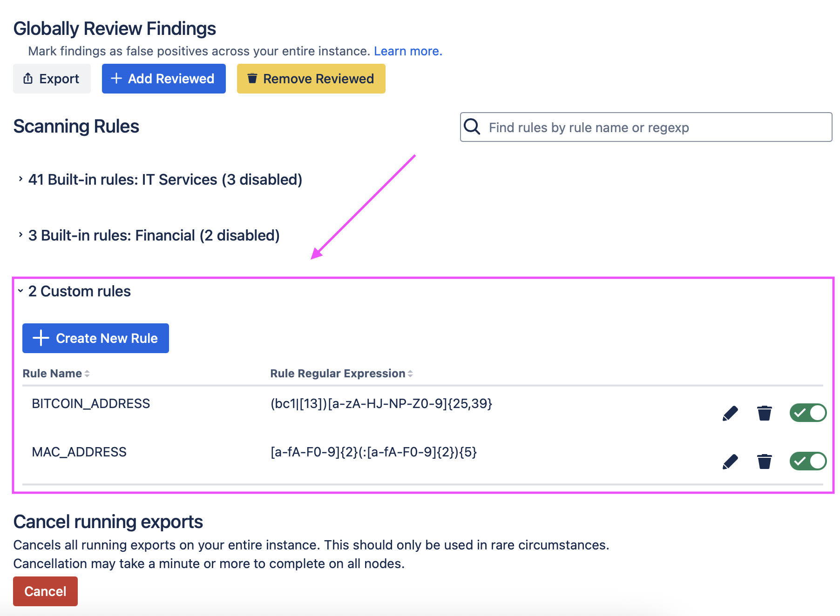840x616 pixels.
Task: Sort rules by Rule Name column arrows
Action: 87,374
